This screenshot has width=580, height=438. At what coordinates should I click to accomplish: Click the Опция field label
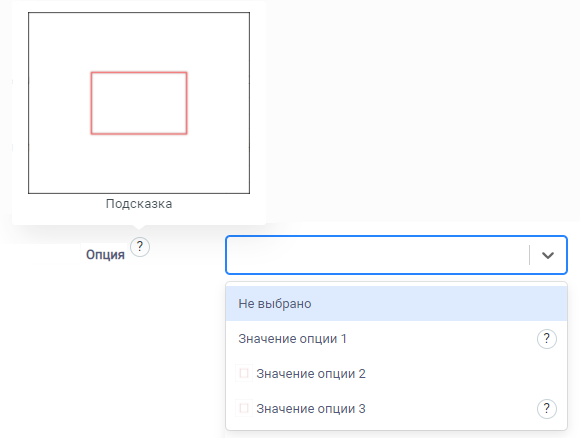(x=105, y=255)
